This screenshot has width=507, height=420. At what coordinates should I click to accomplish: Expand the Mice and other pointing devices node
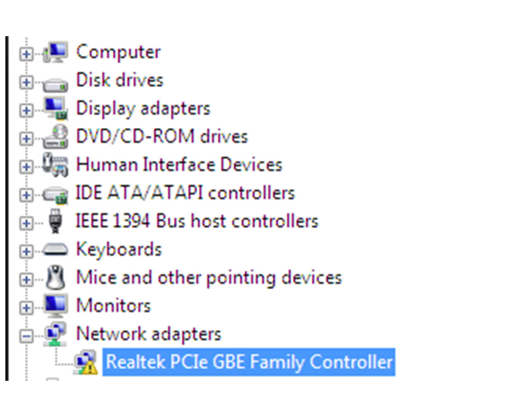tap(25, 280)
